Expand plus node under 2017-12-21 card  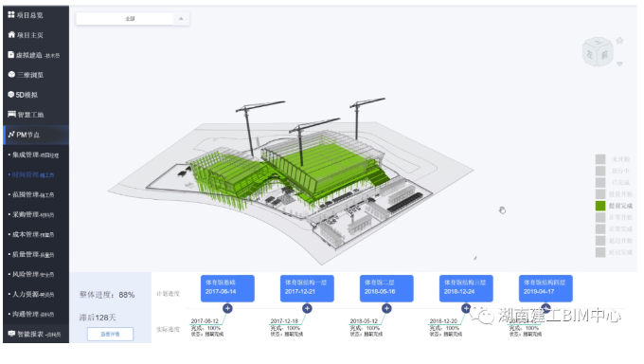pyautogui.click(x=307, y=308)
